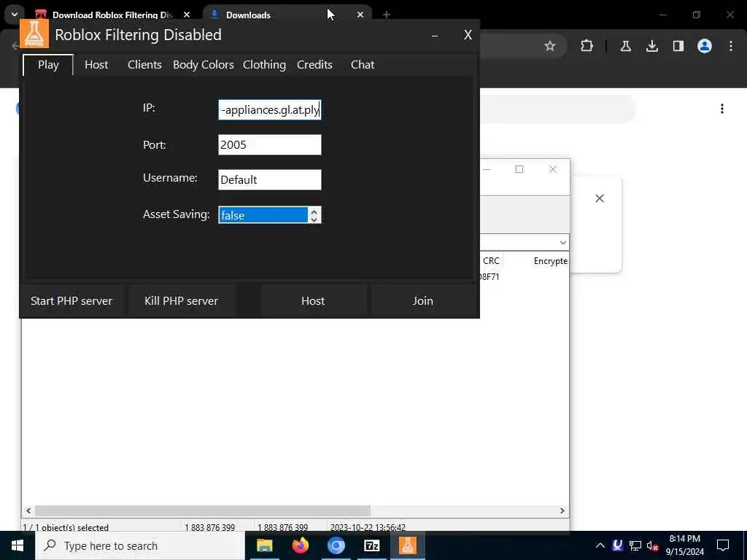Click Start PHP server button
This screenshot has width=747, height=560.
71,301
